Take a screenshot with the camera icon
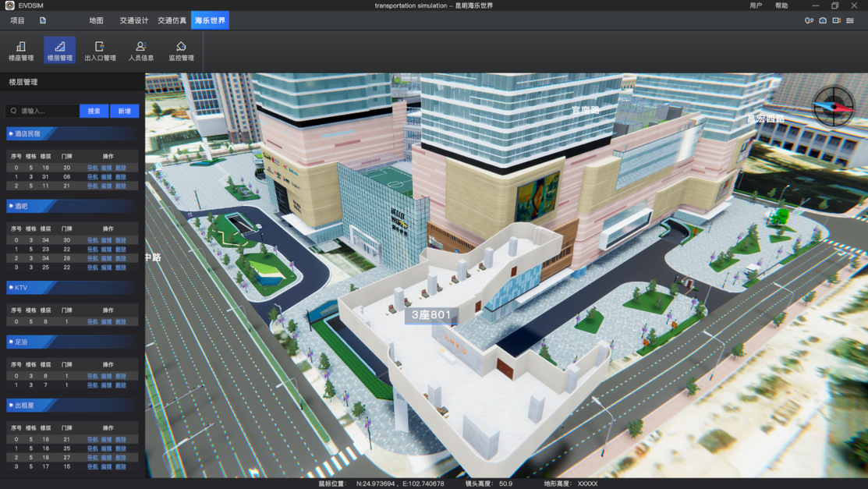The width and height of the screenshot is (868, 489). [823, 20]
